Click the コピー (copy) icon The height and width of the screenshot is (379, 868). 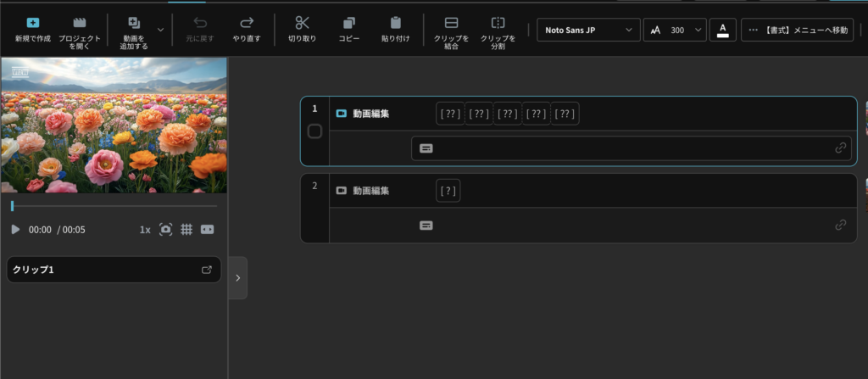(348, 23)
